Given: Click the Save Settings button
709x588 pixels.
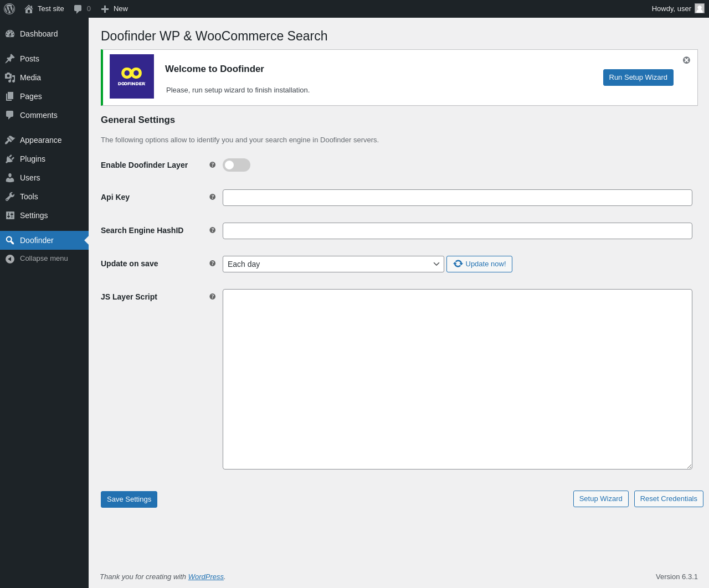Looking at the screenshot, I should [129, 499].
